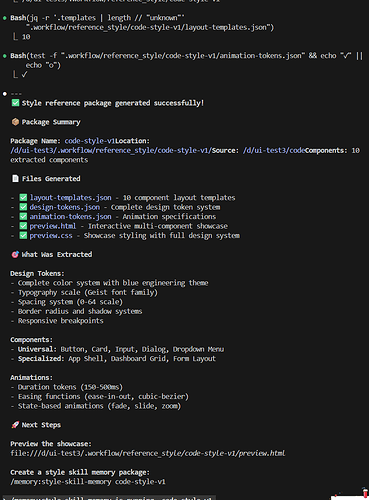Click 'Typography scale (Geist font family)' line

(x=88, y=292)
